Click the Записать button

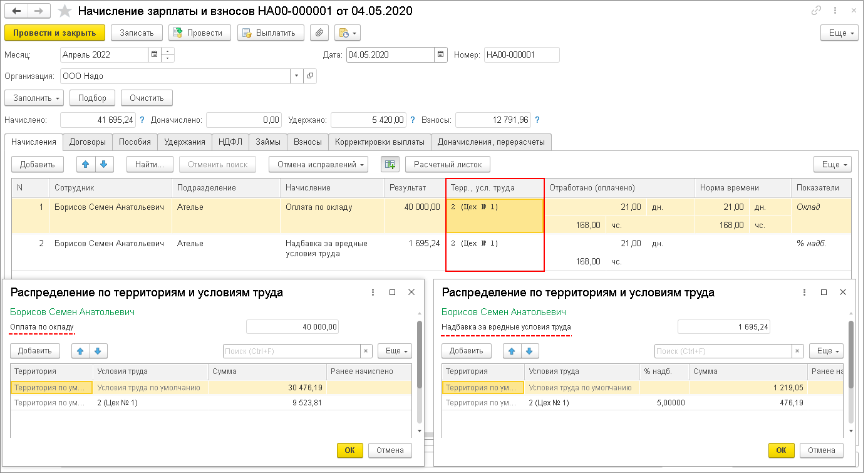(137, 33)
